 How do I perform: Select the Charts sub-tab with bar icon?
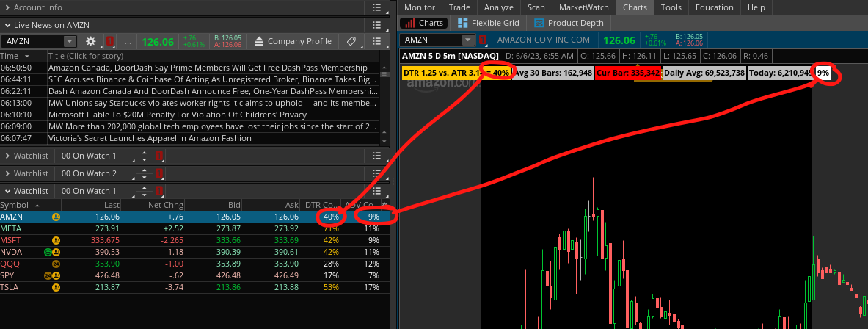click(x=424, y=23)
